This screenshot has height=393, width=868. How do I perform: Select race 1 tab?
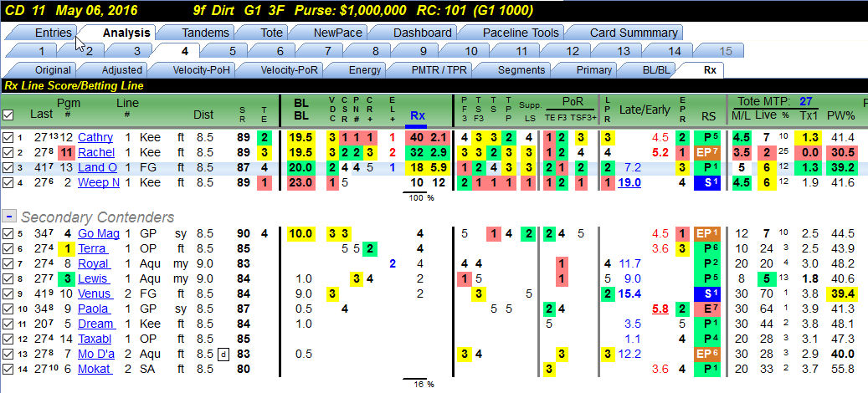(x=42, y=51)
